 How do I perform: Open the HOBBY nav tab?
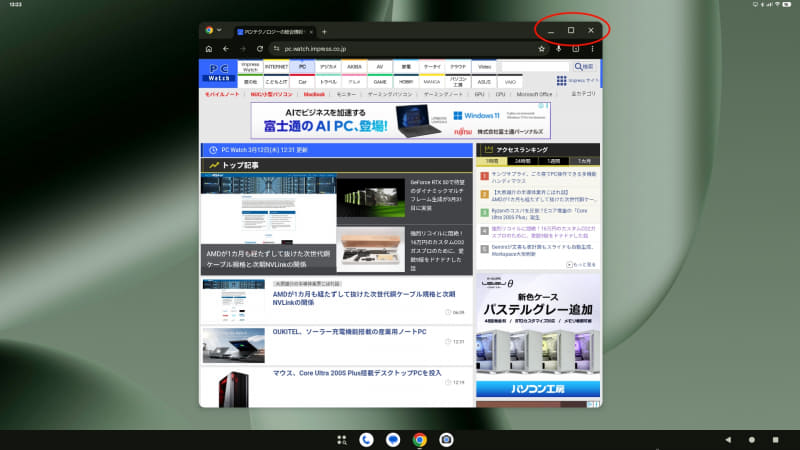click(x=406, y=82)
